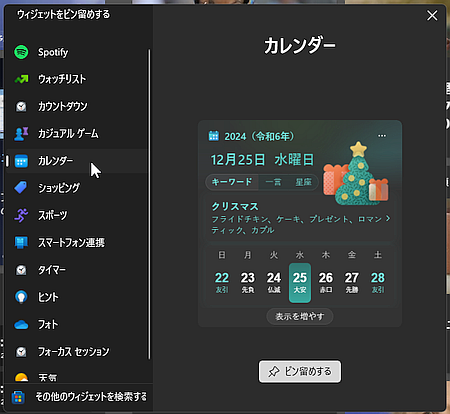Click the ショッピング tag icon
The image size is (450, 414).
pos(21,188)
